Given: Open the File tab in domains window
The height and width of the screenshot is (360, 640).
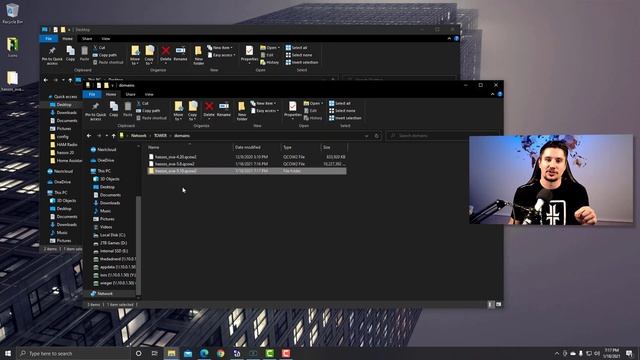Looking at the screenshot, I should 92,94.
